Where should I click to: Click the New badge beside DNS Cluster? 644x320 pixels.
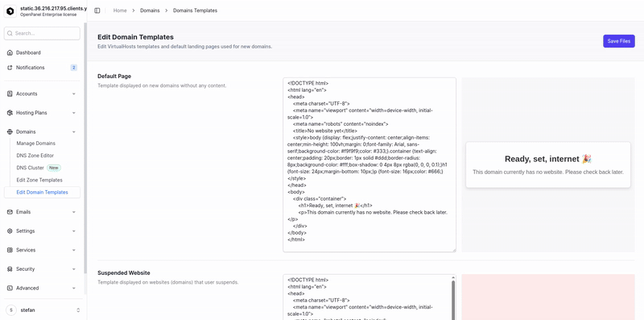pyautogui.click(x=54, y=168)
